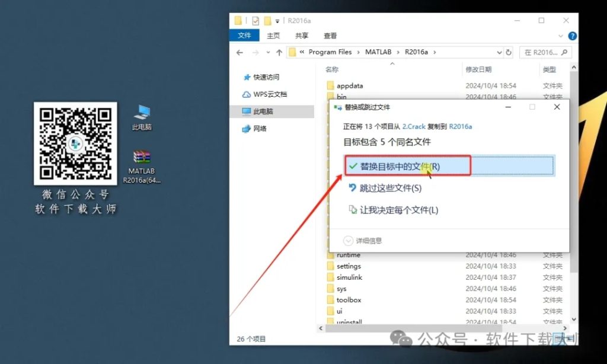Screen dimensions: 607x364
Task: Open the address bar breadcrumb dropdown chevron
Action: [499, 52]
